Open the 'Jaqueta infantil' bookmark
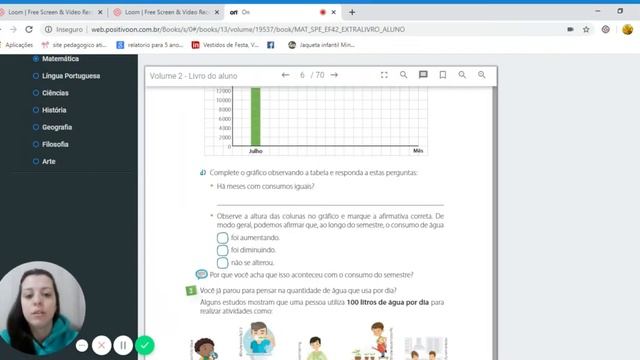This screenshot has width=640, height=360. tap(321, 45)
